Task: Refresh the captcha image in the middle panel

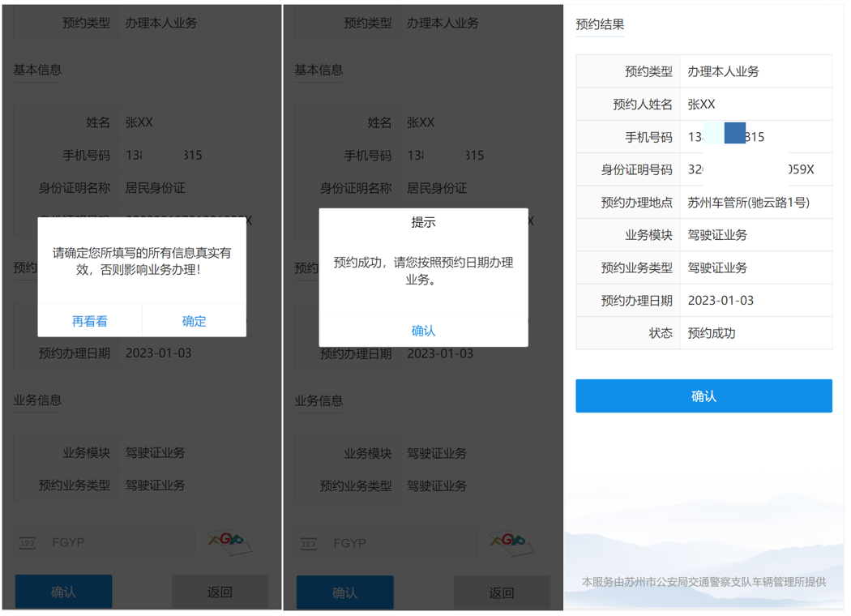Action: [x=511, y=541]
